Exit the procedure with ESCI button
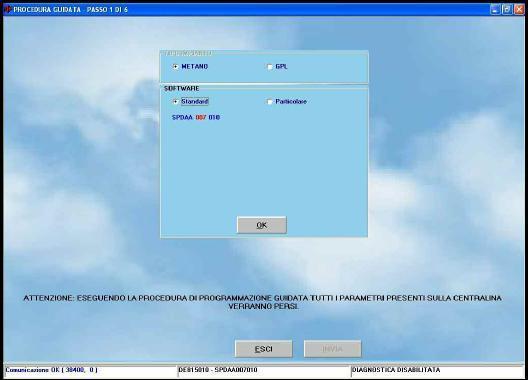This screenshot has height=380, width=528. tap(264, 349)
